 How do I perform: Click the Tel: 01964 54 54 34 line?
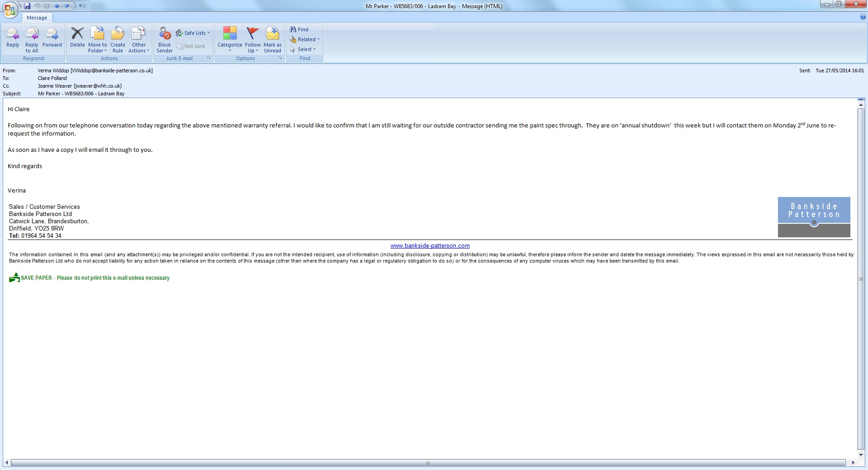click(x=35, y=235)
